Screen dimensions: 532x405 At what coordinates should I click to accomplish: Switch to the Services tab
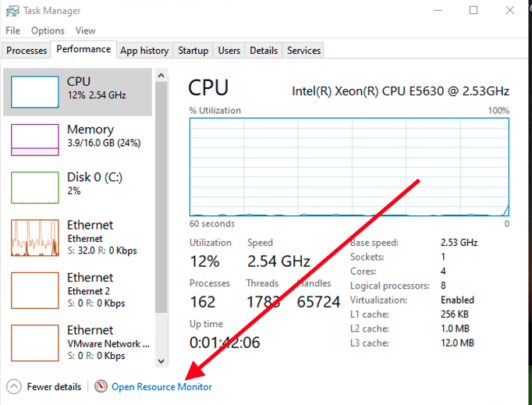[303, 51]
